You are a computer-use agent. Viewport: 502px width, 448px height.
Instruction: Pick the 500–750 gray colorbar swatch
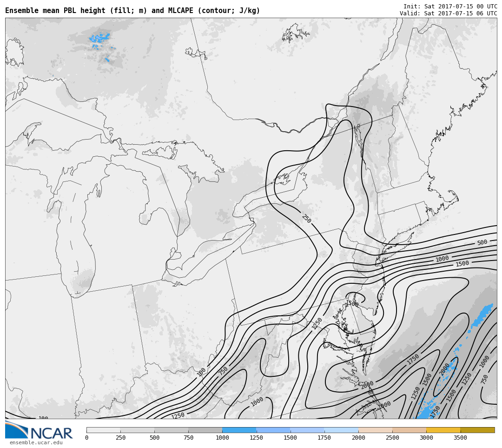(x=171, y=430)
